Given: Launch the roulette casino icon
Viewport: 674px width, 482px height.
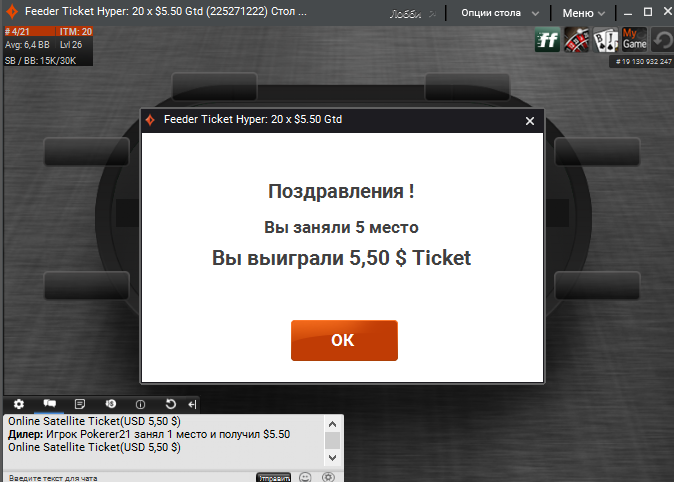Looking at the screenshot, I should coord(576,40).
